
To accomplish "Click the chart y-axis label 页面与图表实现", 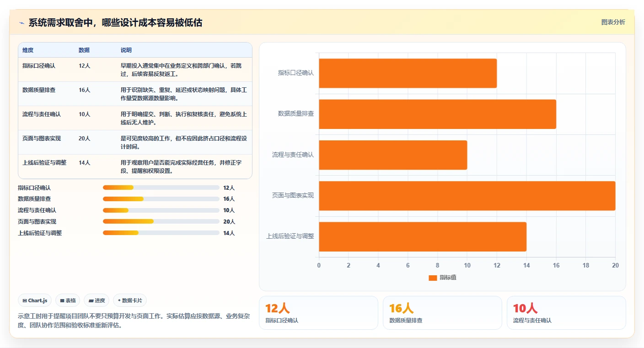I will point(293,196).
